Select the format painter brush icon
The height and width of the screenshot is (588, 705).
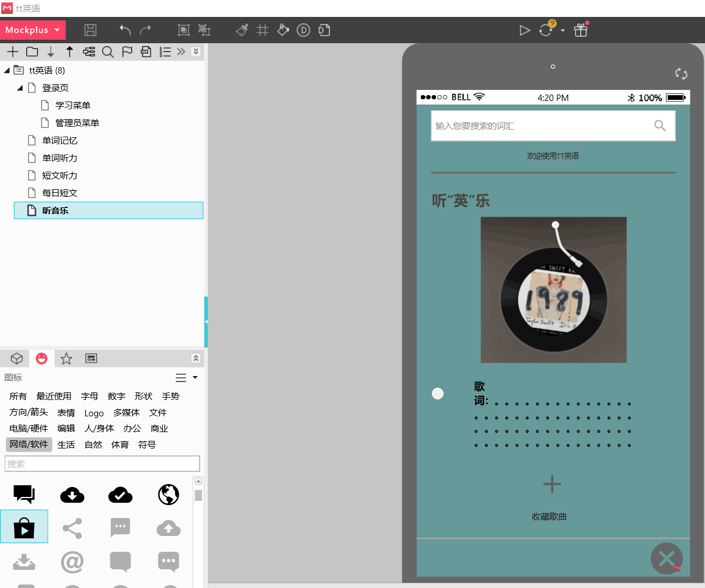click(242, 30)
